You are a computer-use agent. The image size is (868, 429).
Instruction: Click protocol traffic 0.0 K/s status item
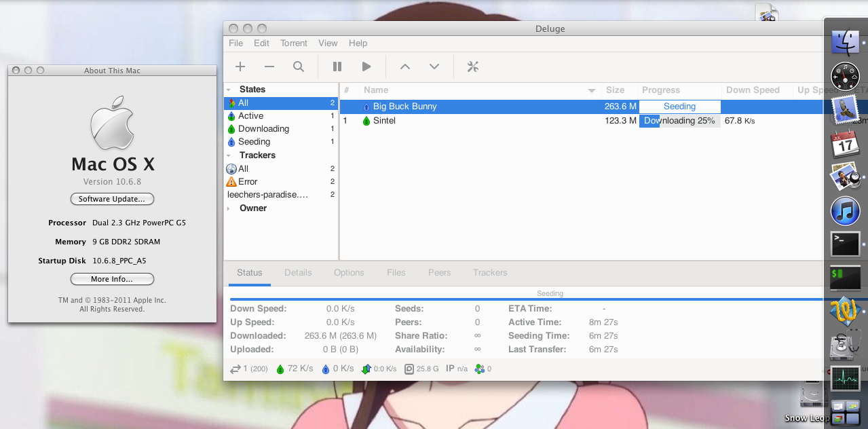[x=379, y=369]
